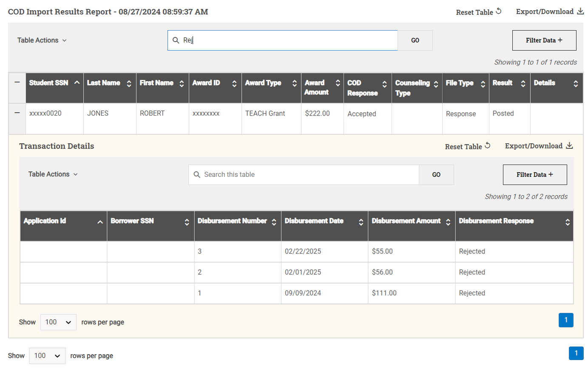Sort the Last Name column

click(129, 84)
